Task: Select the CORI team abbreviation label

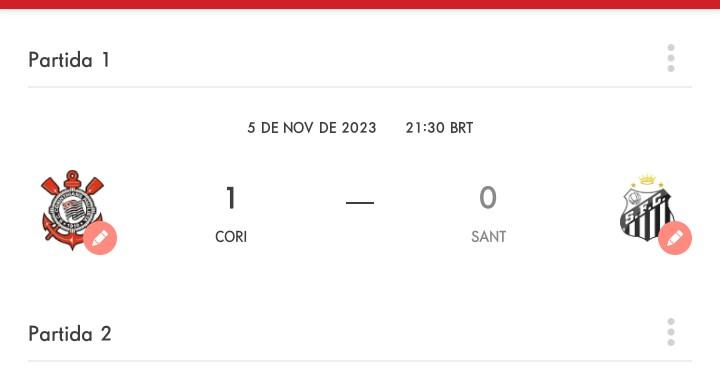Action: (x=231, y=237)
